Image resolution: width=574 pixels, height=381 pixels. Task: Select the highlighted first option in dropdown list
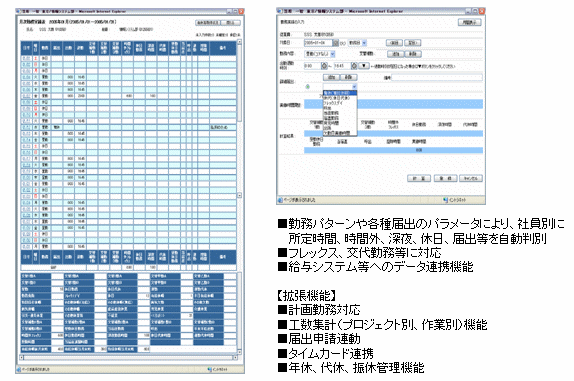point(340,93)
